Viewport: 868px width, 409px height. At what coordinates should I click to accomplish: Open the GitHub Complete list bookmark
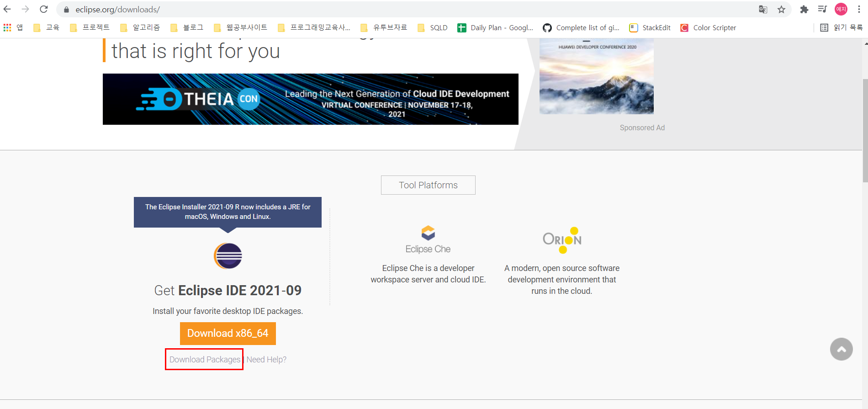click(x=581, y=27)
